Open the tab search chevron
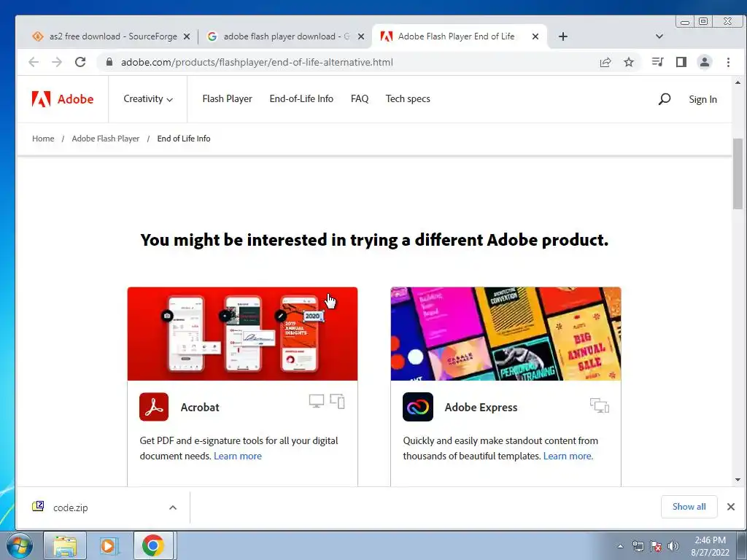This screenshot has height=560, width=747. [659, 36]
